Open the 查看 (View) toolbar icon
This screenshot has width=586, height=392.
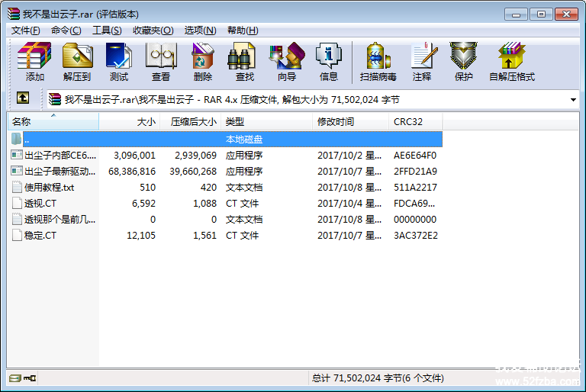161,56
